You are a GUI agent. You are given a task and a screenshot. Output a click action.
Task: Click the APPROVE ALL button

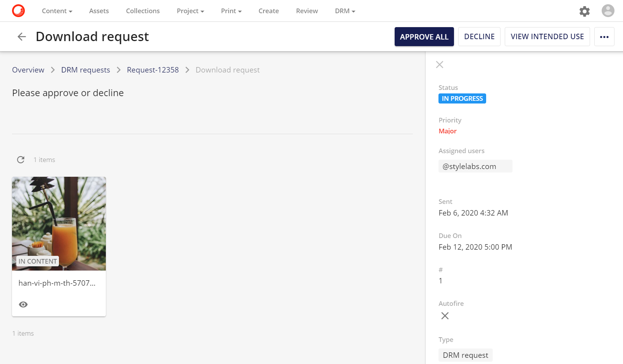coord(424,36)
